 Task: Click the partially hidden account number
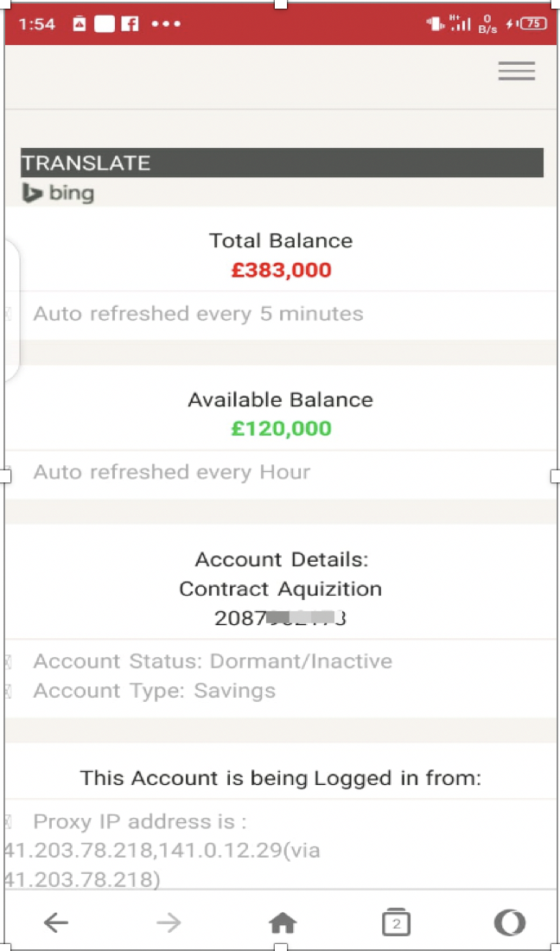click(x=280, y=618)
